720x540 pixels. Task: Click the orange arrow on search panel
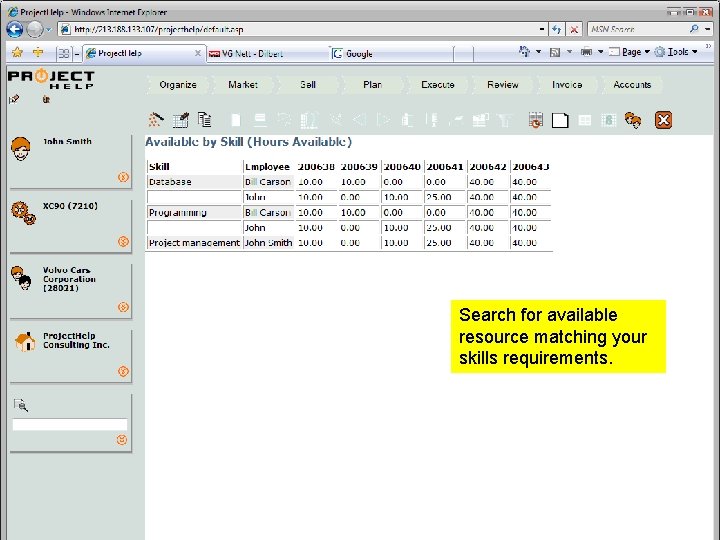(122, 439)
